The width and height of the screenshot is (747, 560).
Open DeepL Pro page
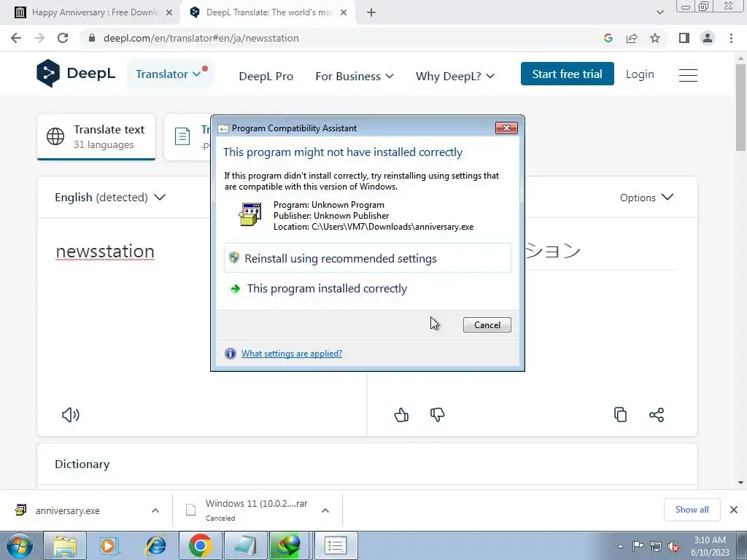(266, 76)
